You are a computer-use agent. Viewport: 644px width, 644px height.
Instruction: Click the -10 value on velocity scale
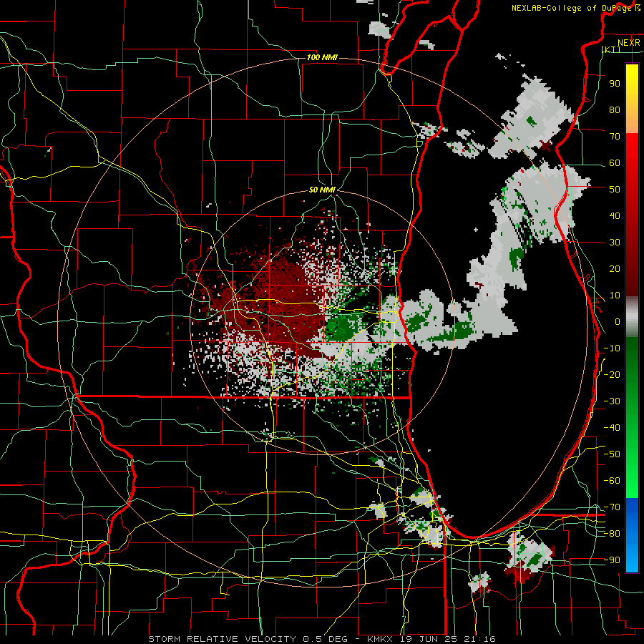(x=612, y=348)
